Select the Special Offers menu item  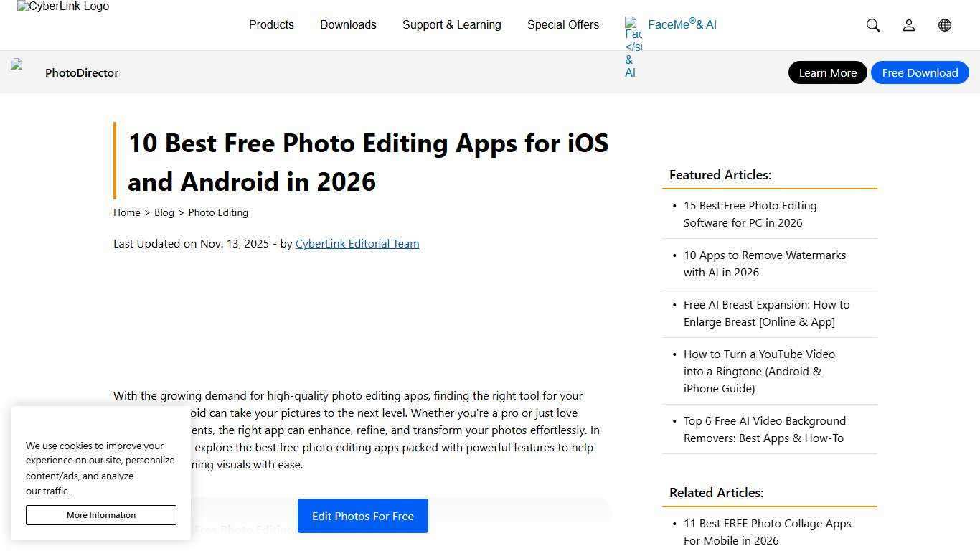pos(562,24)
